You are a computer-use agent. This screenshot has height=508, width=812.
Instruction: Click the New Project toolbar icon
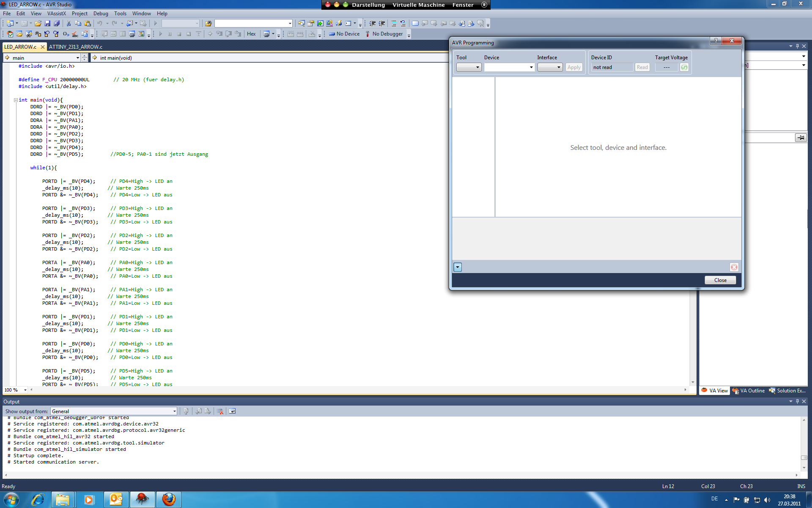click(10, 23)
